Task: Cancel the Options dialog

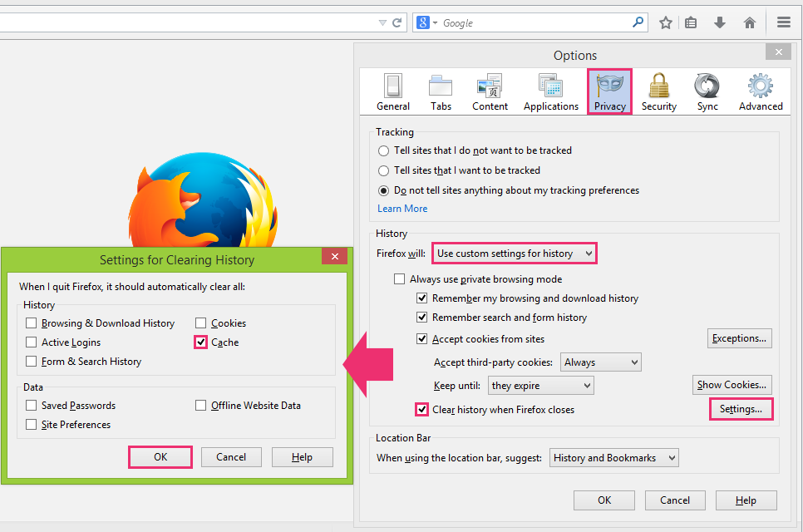Action: coord(675,500)
